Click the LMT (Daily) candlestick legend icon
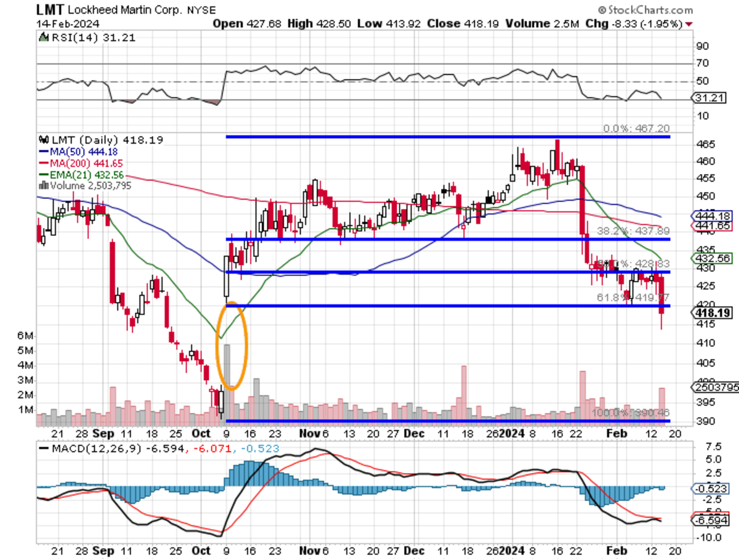This screenshot has height=560, width=739. pos(44,140)
